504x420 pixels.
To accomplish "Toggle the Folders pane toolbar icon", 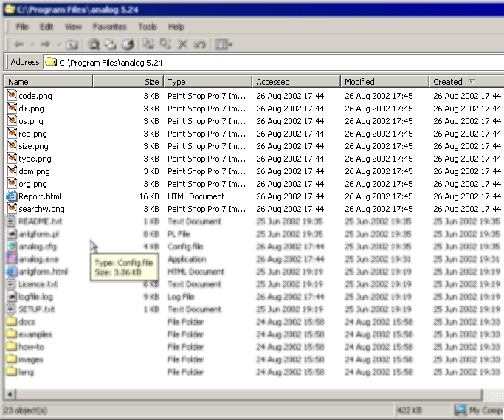I will click(x=111, y=45).
